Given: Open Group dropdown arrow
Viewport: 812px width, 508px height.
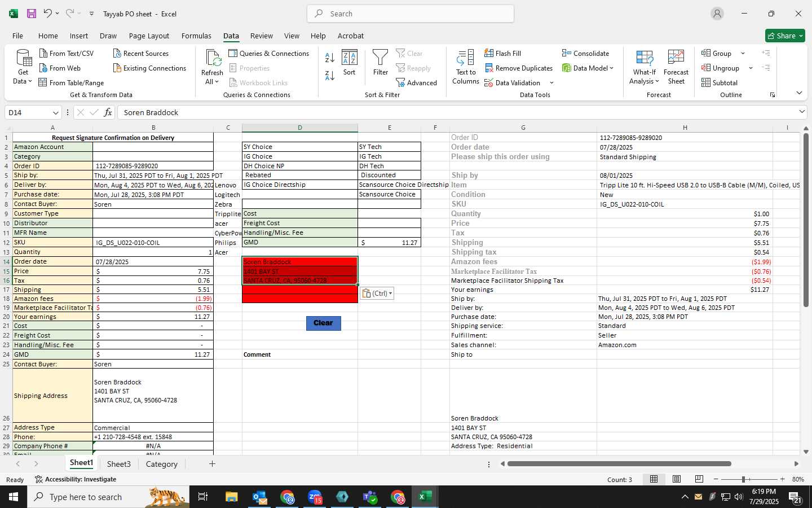Looking at the screenshot, I should (x=743, y=54).
